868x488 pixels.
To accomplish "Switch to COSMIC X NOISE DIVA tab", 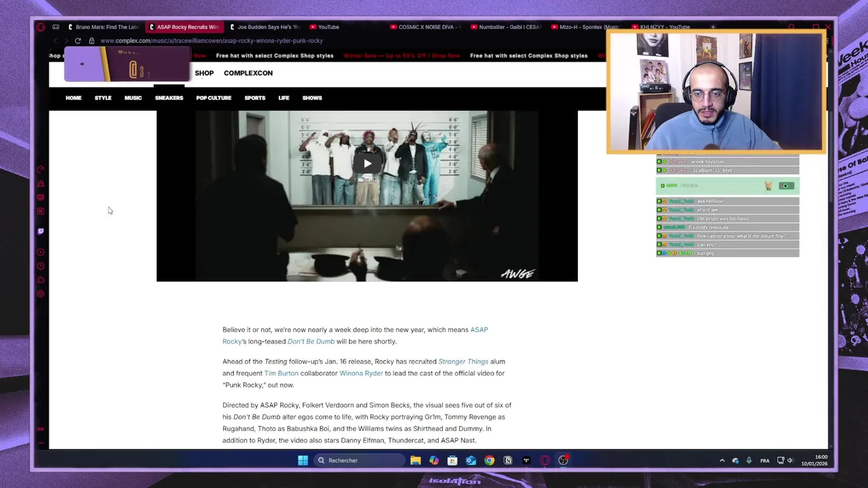I will 426,27.
